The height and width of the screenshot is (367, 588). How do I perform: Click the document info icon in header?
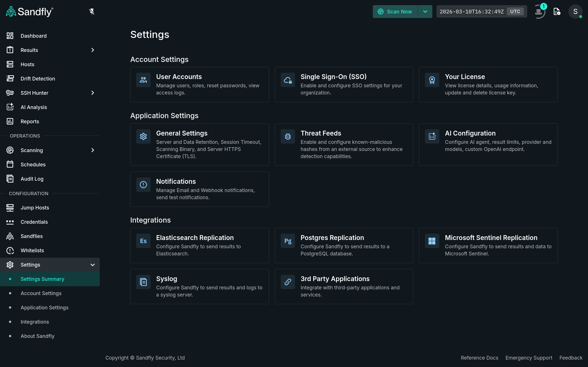(557, 12)
